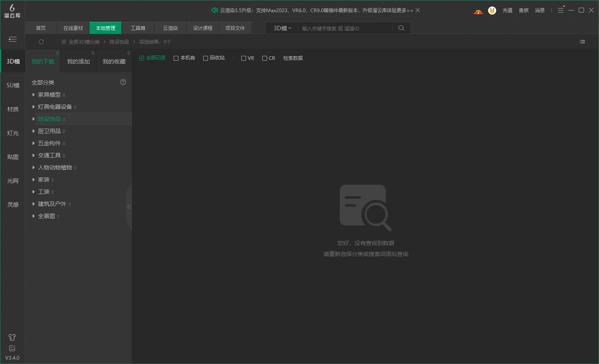The width and height of the screenshot is (599, 364).
Task: Click the search magnifier icon
Action: 401,28
